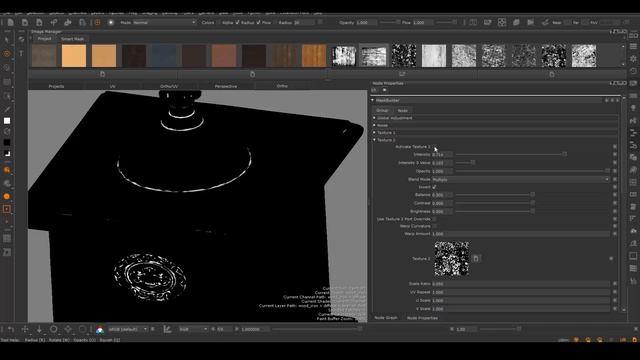
Task: Switch to the Smart Mask tab
Action: 73,39
